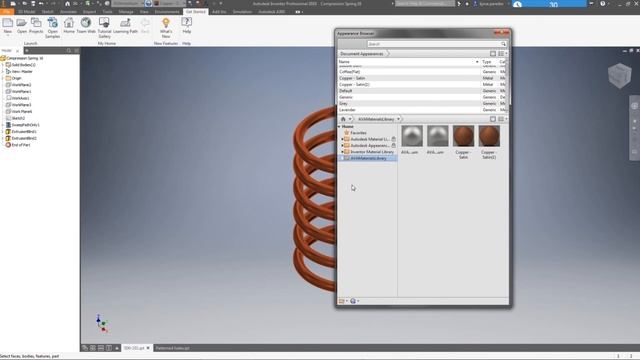The width and height of the screenshot is (640, 360).
Task: Click the Open file ribbon icon
Action: [x=22, y=23]
